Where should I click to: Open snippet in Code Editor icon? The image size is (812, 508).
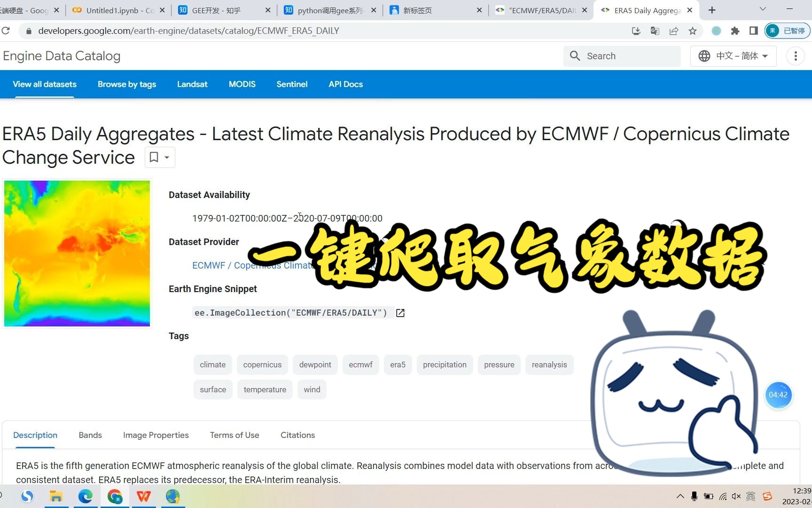point(400,313)
